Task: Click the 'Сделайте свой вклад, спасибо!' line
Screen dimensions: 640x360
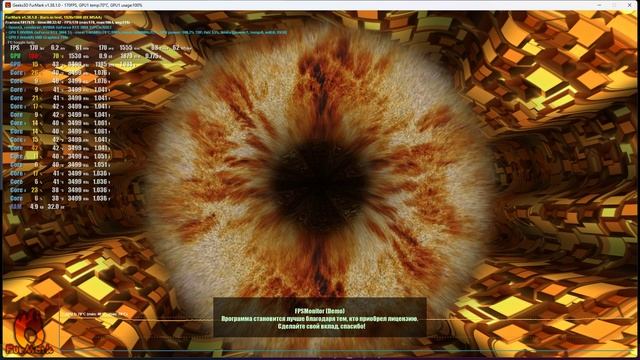Action: 321,327
